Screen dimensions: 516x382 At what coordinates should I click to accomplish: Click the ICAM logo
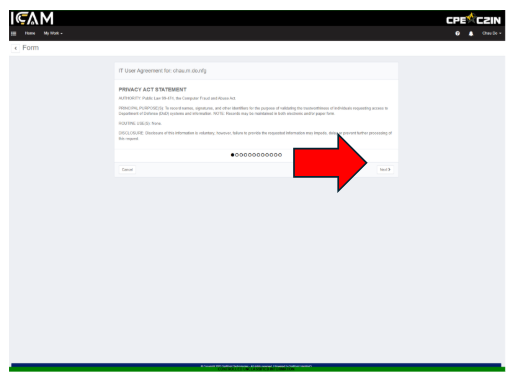[x=32, y=18]
